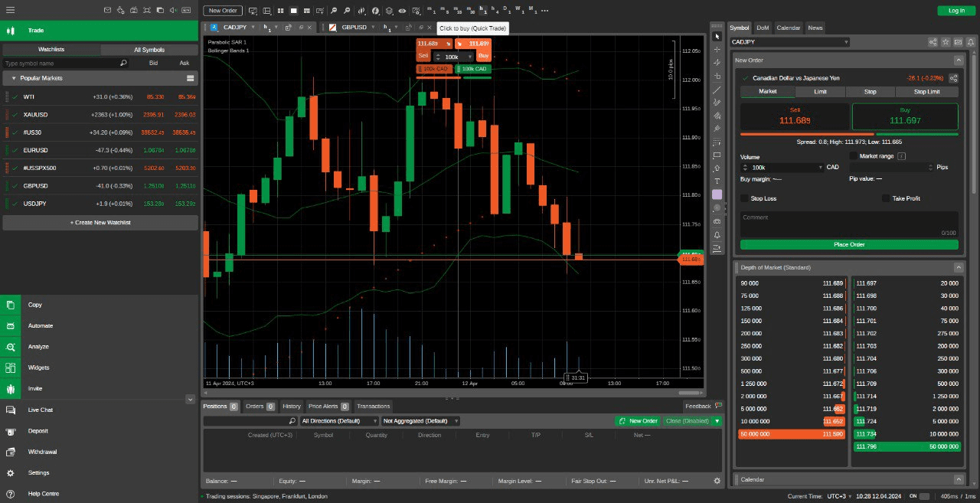Open the CADJPY symbol selector dropdown
The height and width of the screenshot is (503, 980).
790,41
